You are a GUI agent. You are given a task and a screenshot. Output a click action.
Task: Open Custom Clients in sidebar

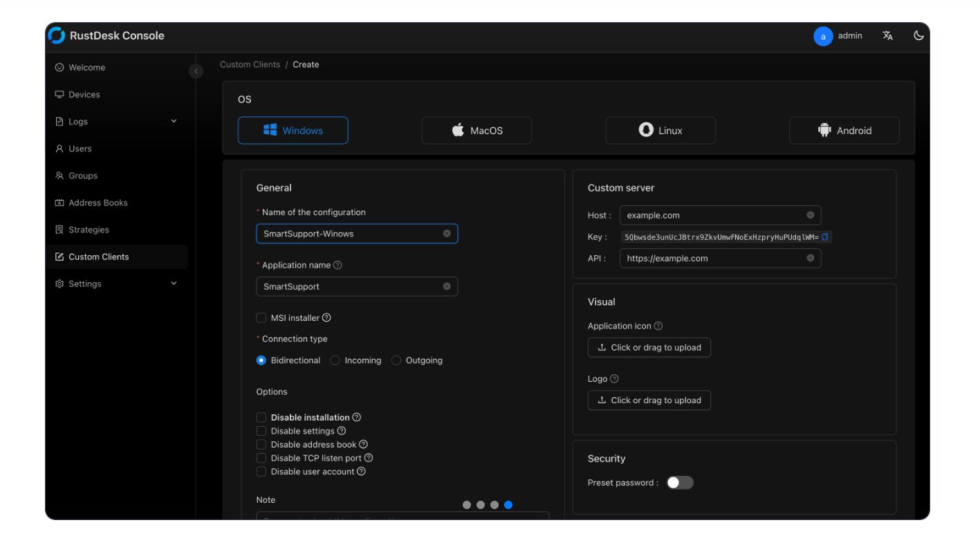point(117,257)
